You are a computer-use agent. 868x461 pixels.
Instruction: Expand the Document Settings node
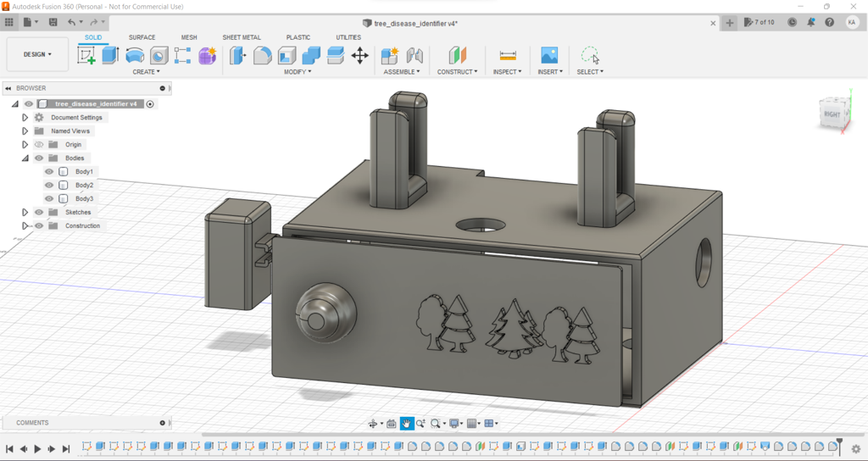click(25, 118)
